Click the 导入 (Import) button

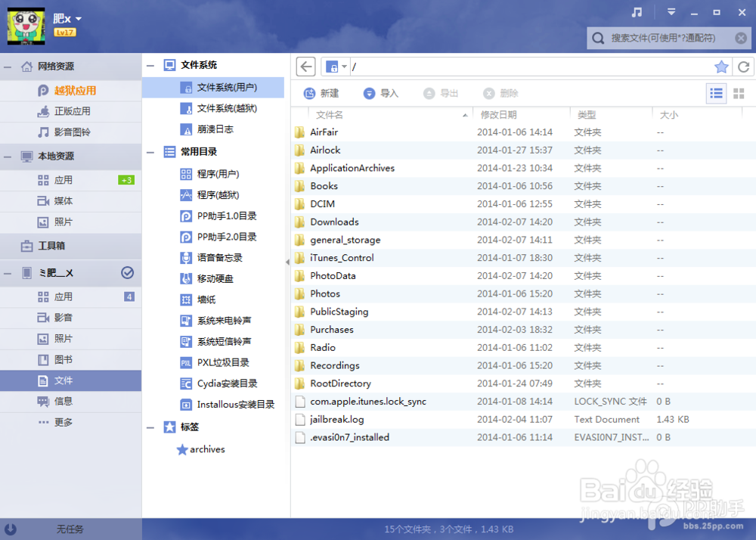pos(381,93)
